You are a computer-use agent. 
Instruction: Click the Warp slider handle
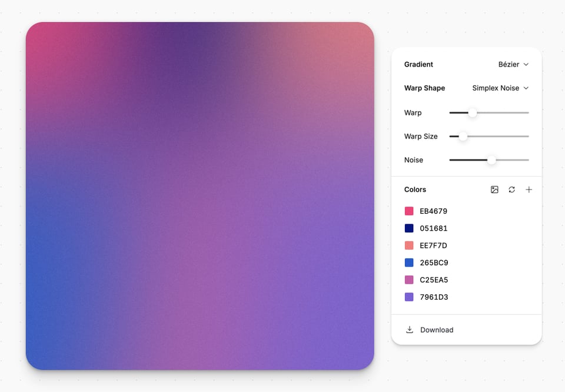472,112
